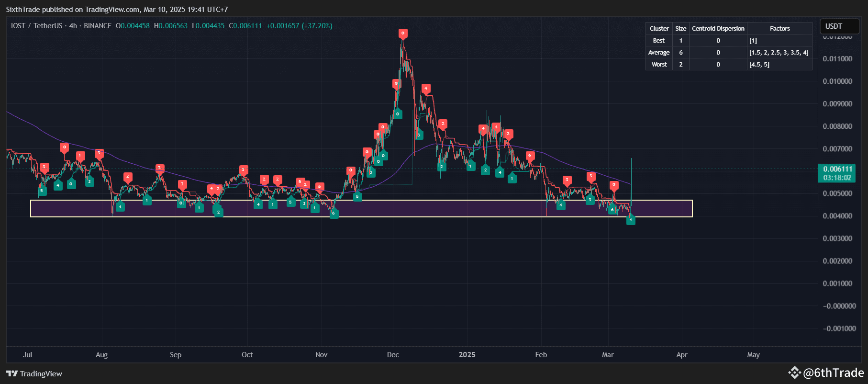Click the Mar label on the time axis

608,355
